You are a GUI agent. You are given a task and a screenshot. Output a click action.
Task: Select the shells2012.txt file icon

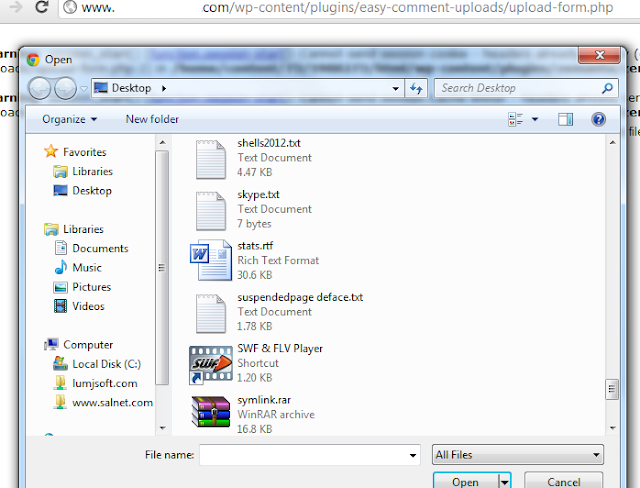210,160
